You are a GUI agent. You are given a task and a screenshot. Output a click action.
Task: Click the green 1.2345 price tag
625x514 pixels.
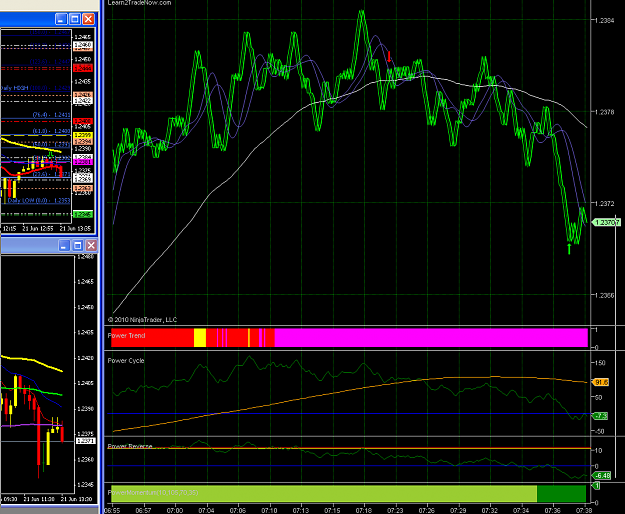click(x=83, y=214)
